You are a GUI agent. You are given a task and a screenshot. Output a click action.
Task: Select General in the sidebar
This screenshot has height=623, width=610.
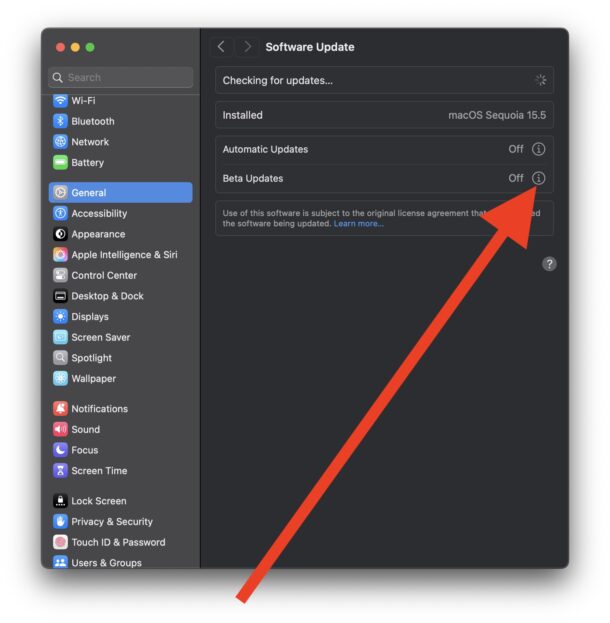[120, 193]
